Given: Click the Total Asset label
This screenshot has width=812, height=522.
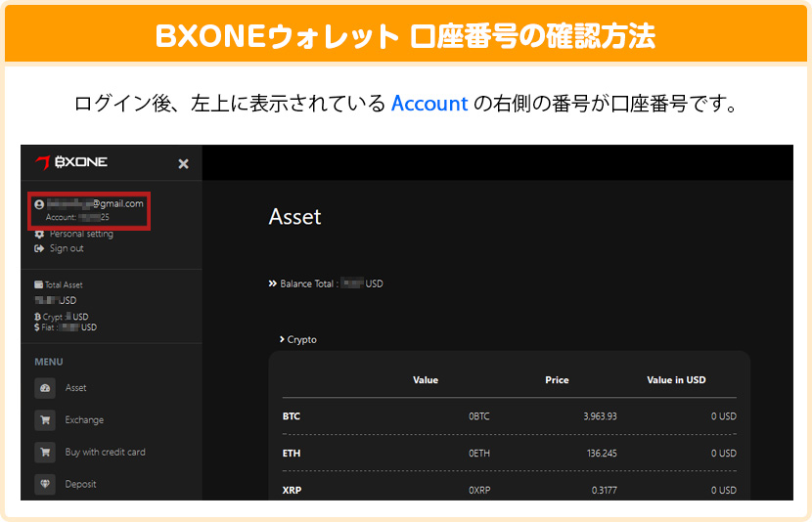Looking at the screenshot, I should tap(64, 285).
